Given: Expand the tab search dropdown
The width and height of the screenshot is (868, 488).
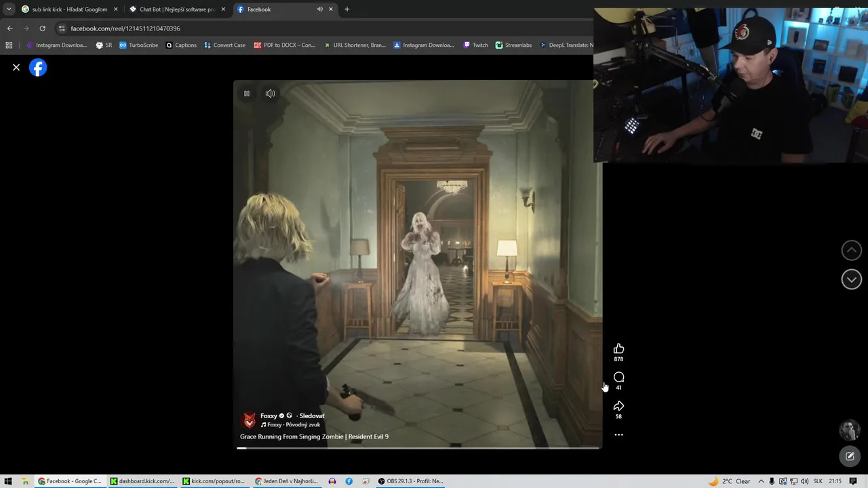Looking at the screenshot, I should pos(9,9).
